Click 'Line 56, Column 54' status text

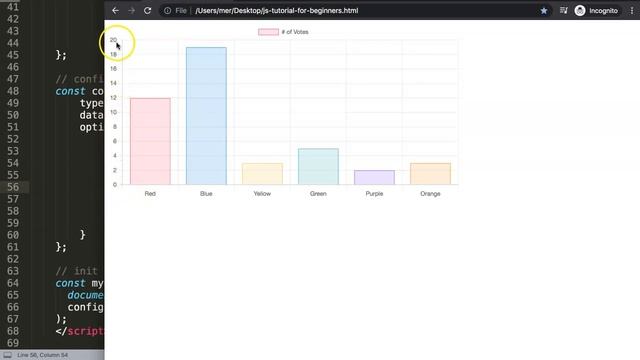pyautogui.click(x=42, y=355)
